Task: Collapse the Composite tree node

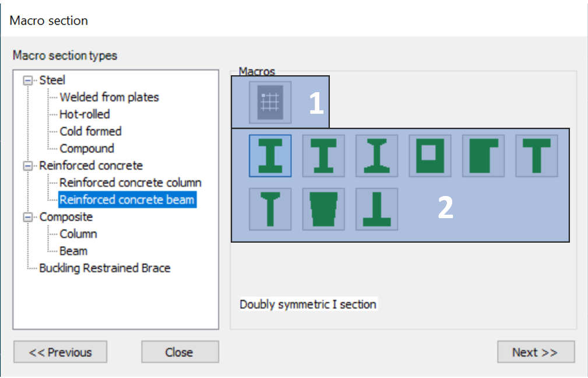Action: point(28,217)
